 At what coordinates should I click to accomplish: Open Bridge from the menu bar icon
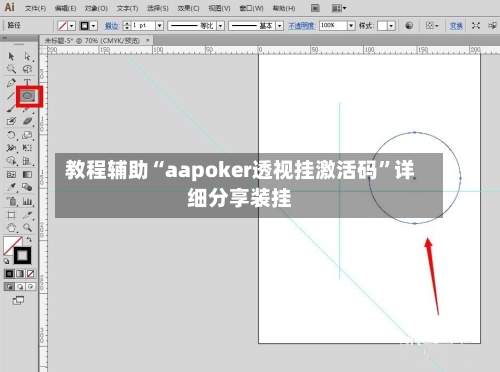pyautogui.click(x=315, y=8)
